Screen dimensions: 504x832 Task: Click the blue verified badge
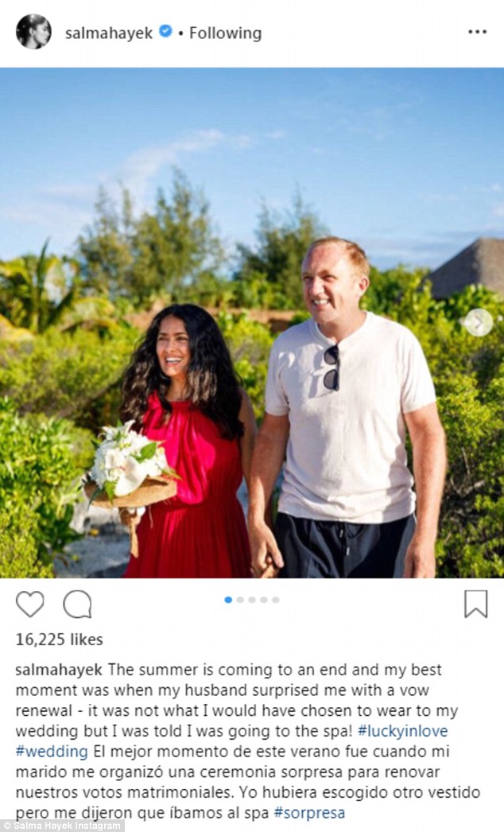(165, 31)
